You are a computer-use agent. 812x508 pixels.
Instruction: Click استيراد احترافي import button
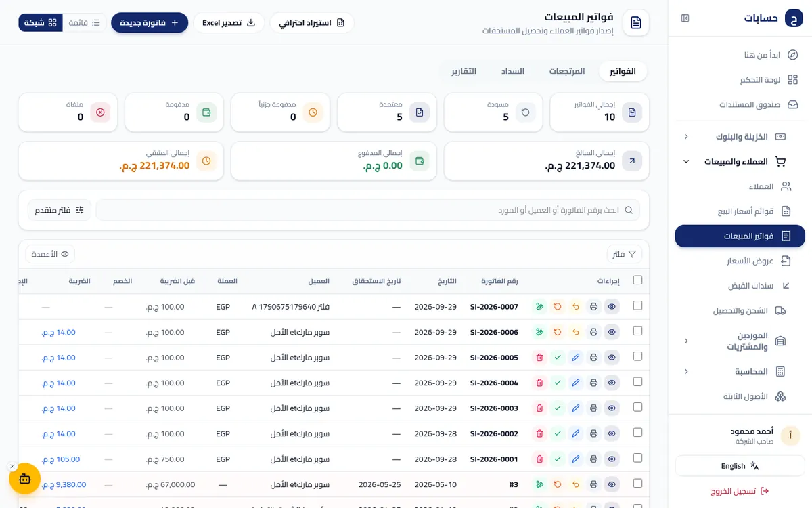[312, 22]
